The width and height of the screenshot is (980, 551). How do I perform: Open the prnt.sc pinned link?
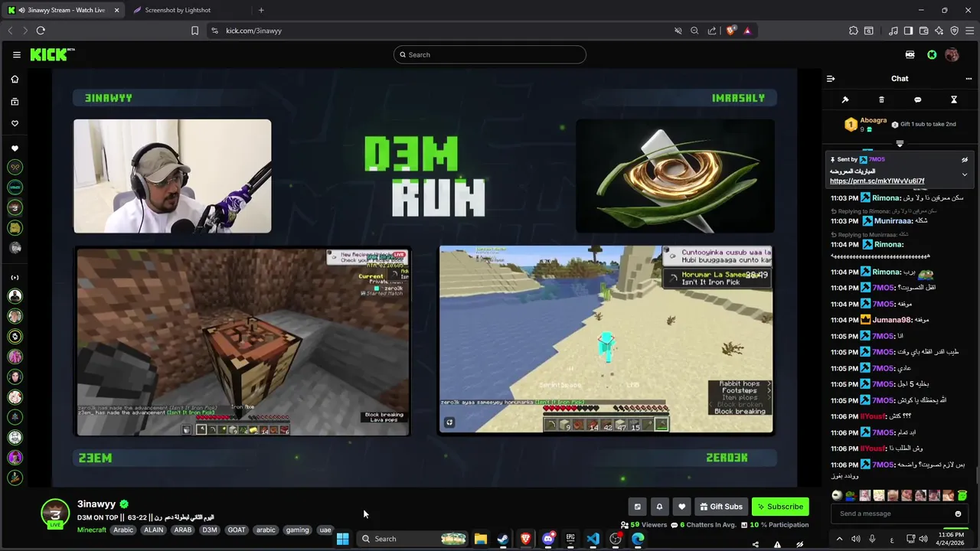click(877, 181)
